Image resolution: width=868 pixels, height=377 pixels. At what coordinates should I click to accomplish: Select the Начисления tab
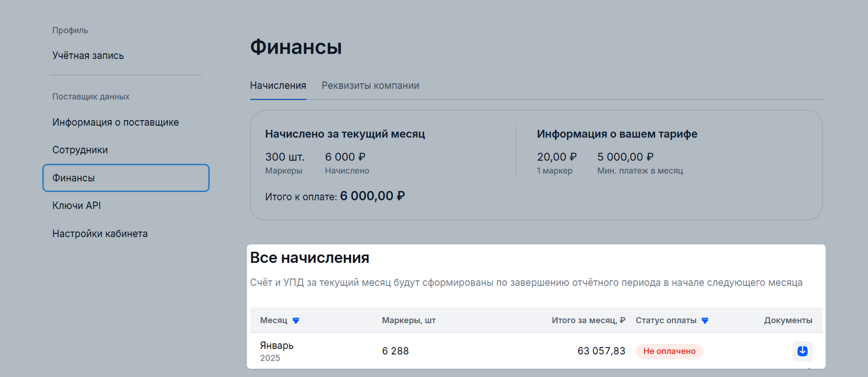point(278,86)
